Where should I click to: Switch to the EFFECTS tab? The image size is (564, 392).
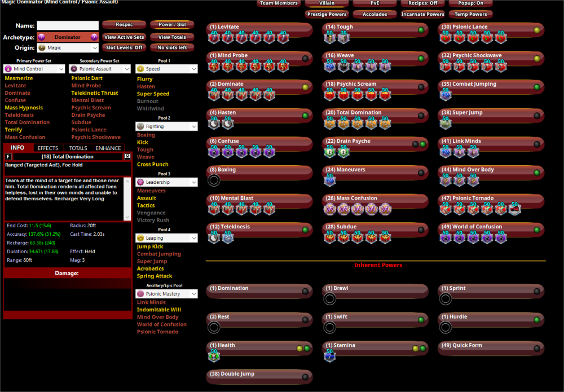click(x=48, y=148)
